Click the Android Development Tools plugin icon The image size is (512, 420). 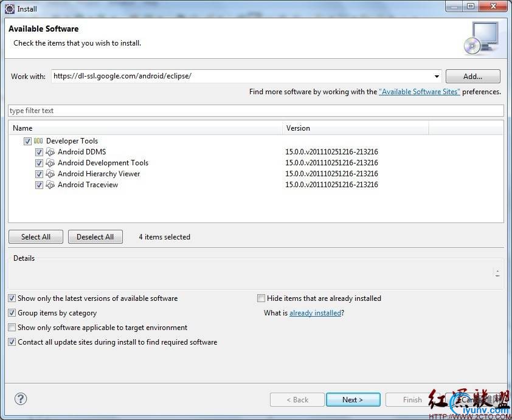[50, 163]
